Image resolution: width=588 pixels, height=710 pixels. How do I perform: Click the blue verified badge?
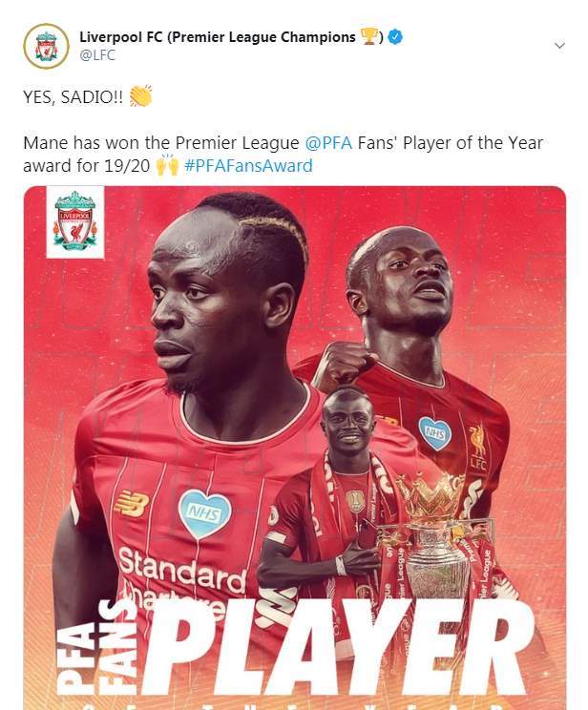coord(396,36)
